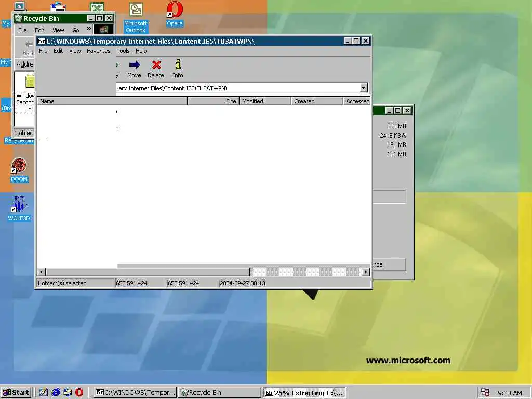The image size is (532, 399).
Task: Click the Cancel button in extracting dialog
Action: (389, 264)
